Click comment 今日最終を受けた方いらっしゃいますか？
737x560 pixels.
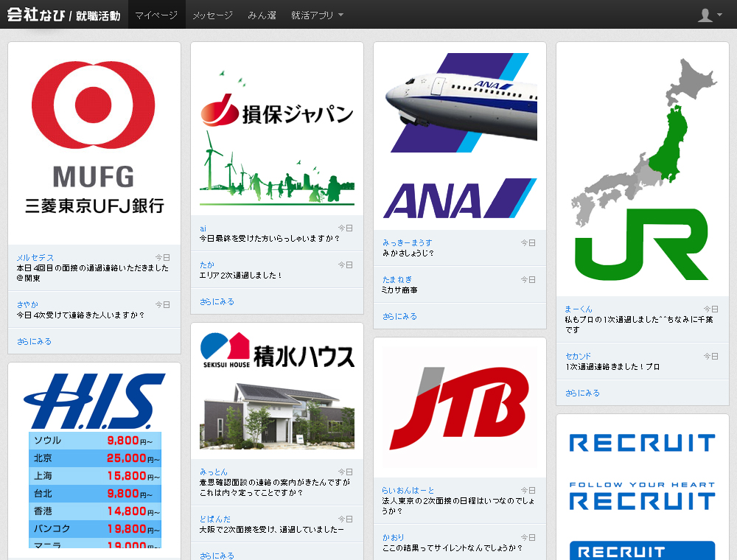270,238
